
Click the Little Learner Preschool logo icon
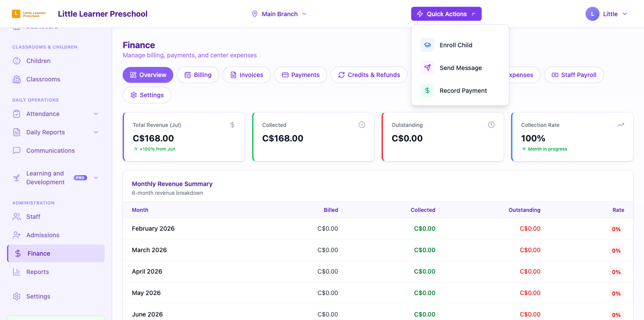click(x=16, y=14)
